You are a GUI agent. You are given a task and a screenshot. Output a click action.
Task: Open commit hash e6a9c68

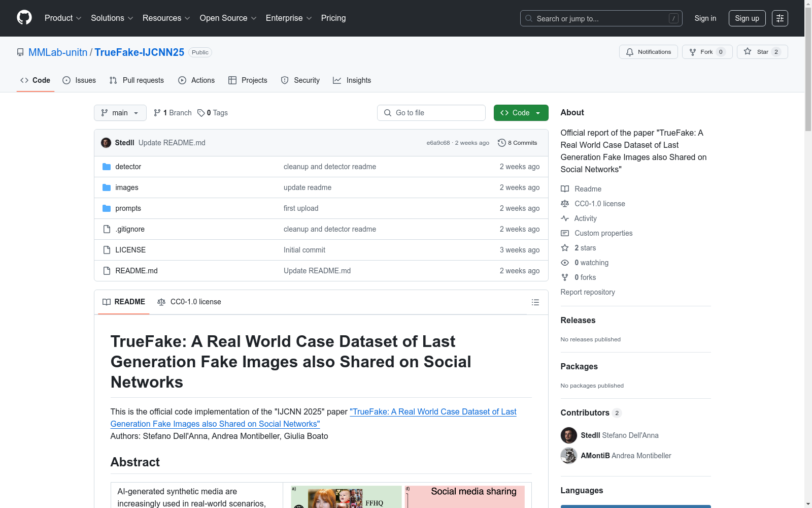pos(438,143)
